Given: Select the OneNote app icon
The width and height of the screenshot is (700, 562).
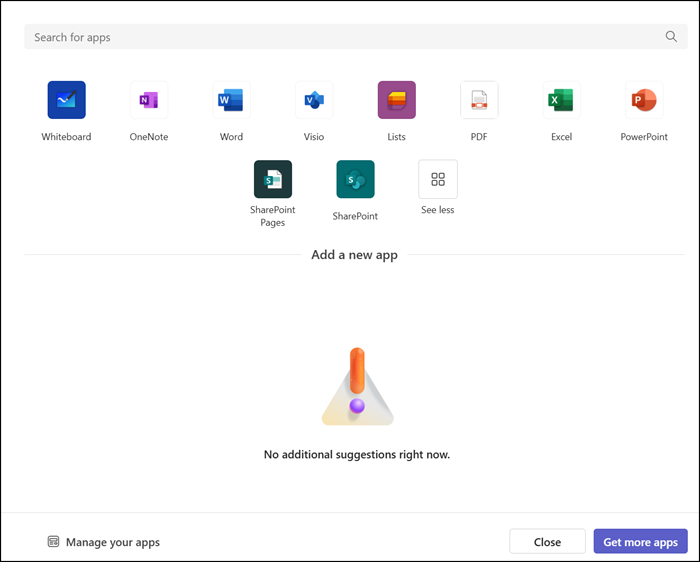Looking at the screenshot, I should 149,100.
